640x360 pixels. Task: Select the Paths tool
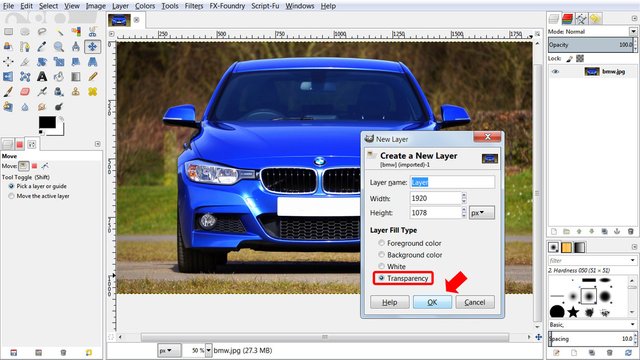click(25, 47)
